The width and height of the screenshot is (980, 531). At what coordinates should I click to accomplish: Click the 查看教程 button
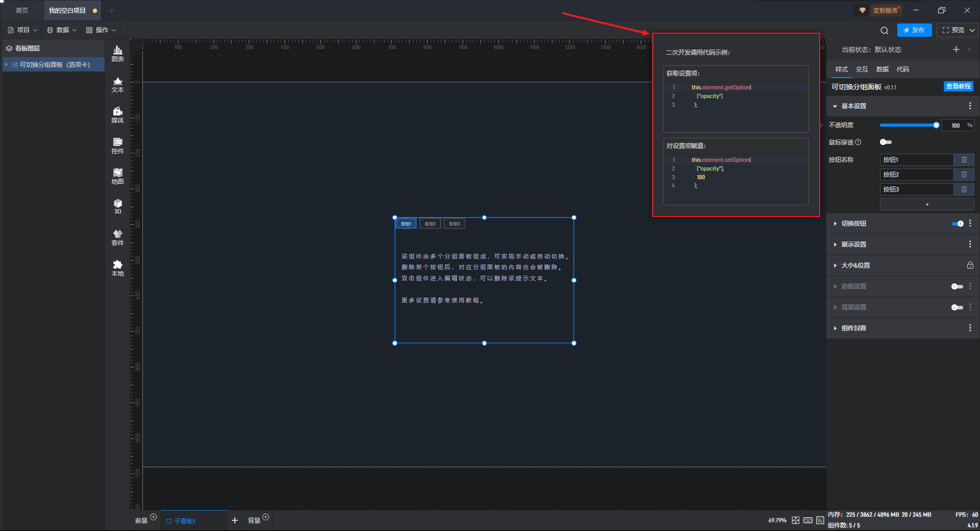coord(958,87)
